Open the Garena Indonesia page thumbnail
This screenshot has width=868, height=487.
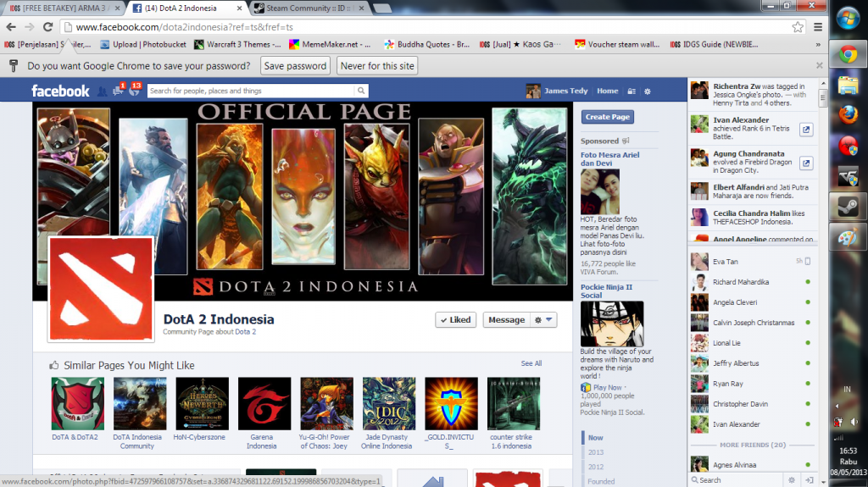point(264,403)
